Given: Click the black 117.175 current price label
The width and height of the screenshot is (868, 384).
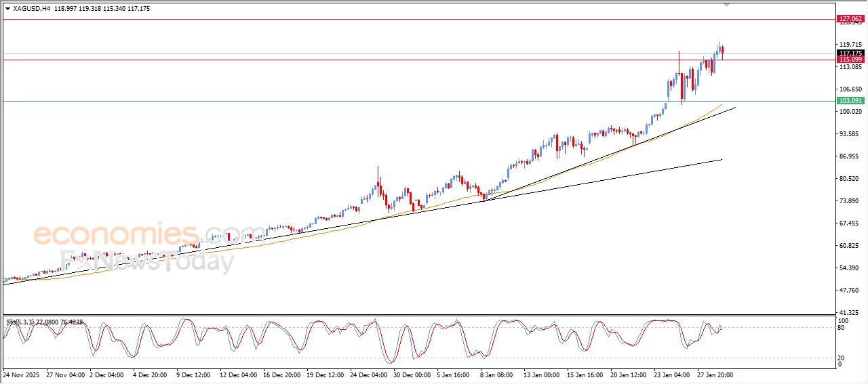Looking at the screenshot, I should (x=850, y=53).
